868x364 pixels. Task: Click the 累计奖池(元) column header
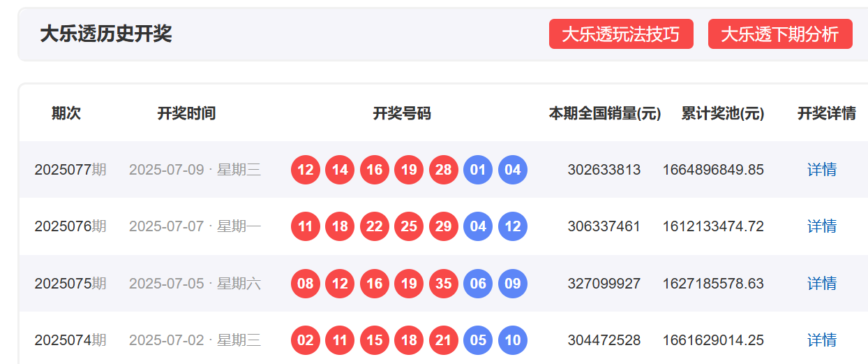pos(723,113)
